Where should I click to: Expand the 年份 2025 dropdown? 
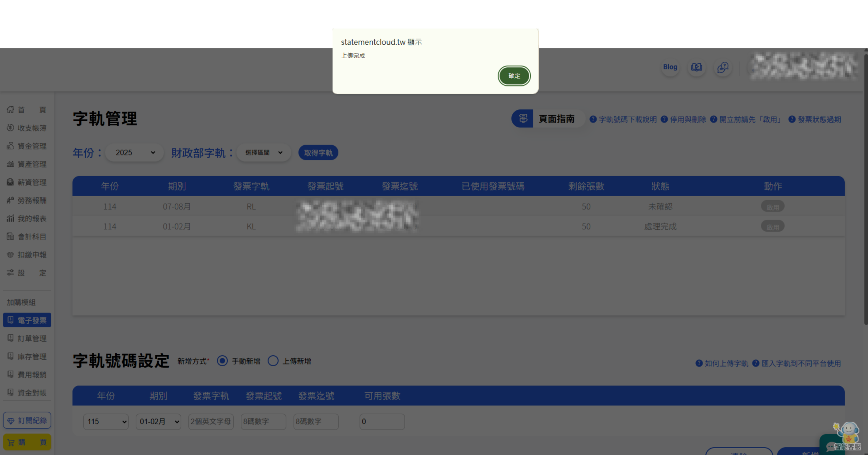point(135,152)
